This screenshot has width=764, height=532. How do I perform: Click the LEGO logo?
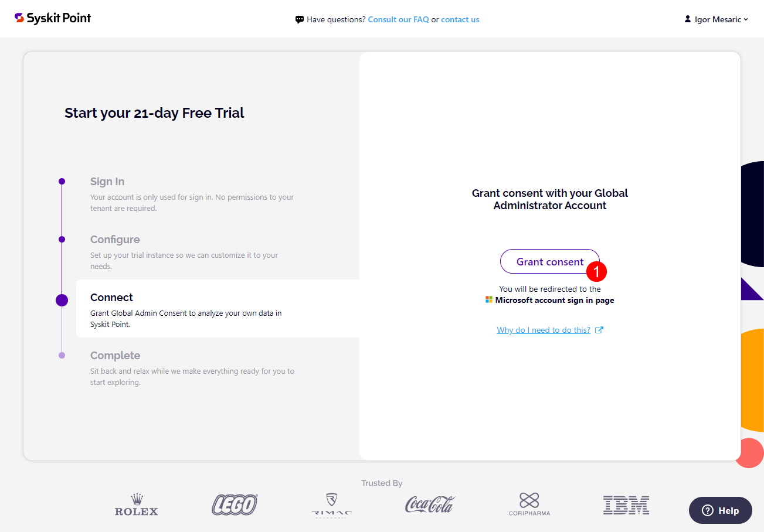click(x=235, y=504)
